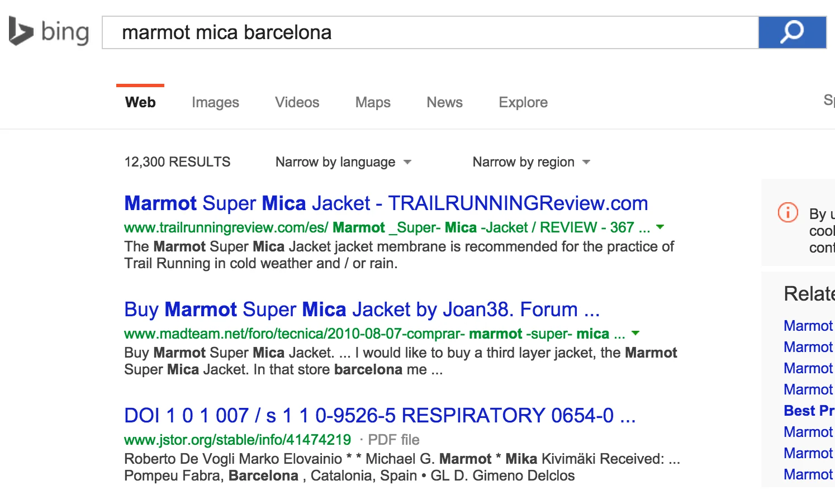Click the info icon beside the cookie notice

(787, 212)
